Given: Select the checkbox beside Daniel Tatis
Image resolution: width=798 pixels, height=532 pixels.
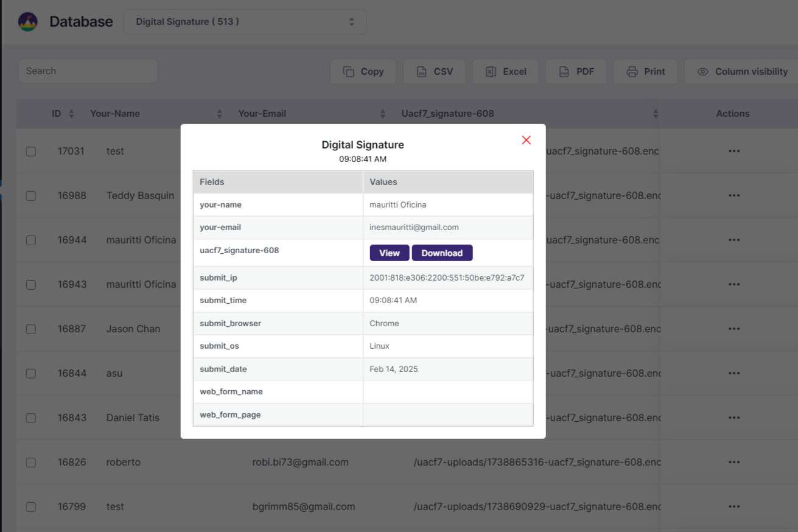Looking at the screenshot, I should [x=31, y=418].
